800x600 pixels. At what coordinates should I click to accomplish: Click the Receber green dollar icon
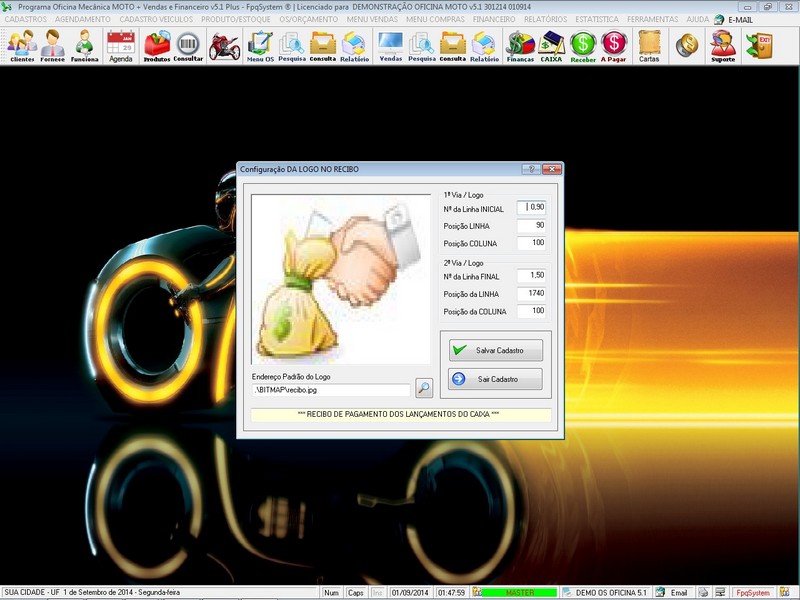pos(583,45)
